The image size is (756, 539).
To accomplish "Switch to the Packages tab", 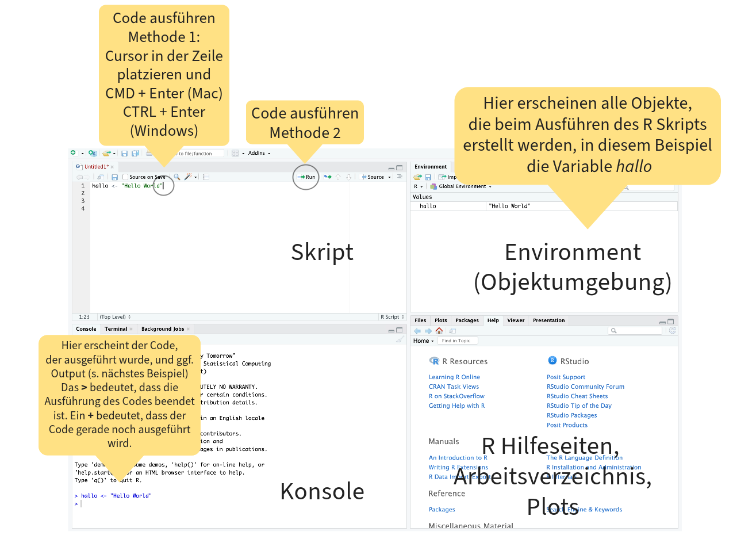I will 467,320.
